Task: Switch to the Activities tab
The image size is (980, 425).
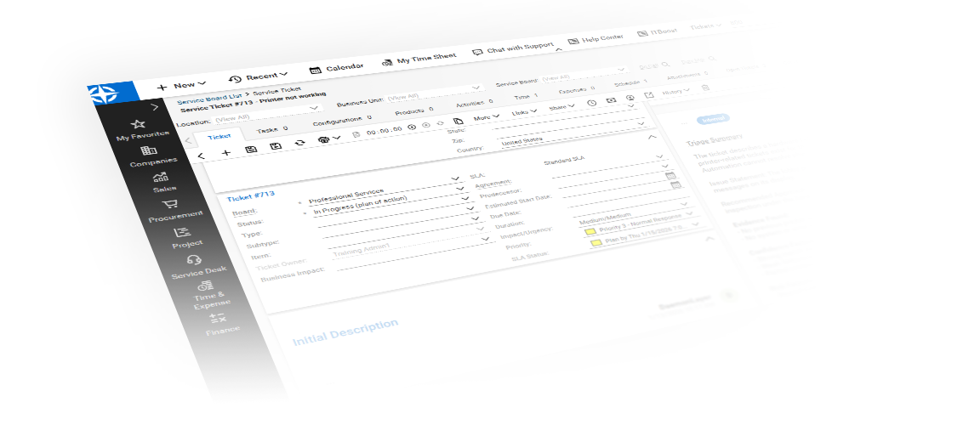Action: point(474,103)
